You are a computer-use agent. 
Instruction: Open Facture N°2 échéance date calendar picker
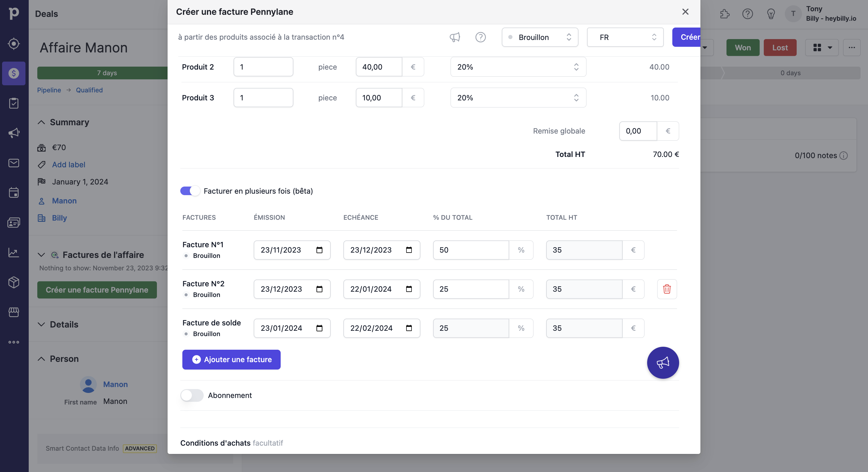pyautogui.click(x=409, y=289)
